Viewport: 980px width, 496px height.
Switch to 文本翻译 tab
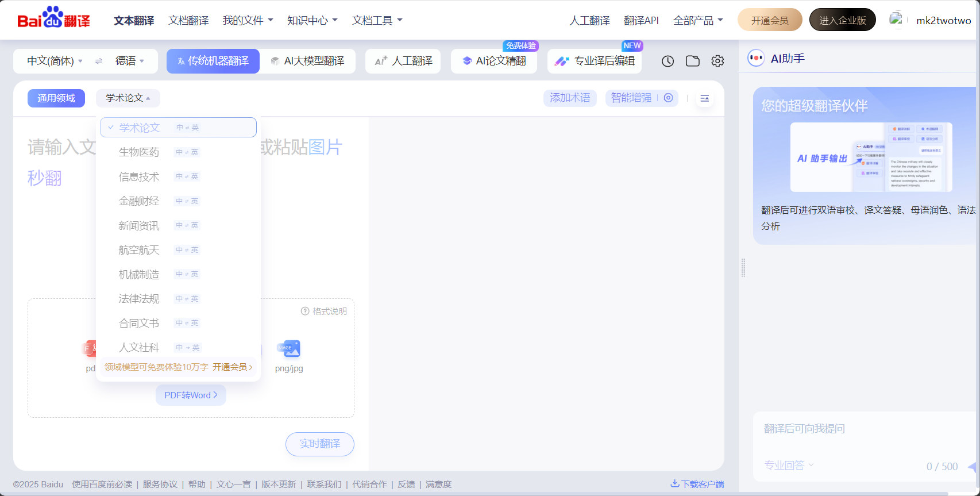[x=134, y=20]
